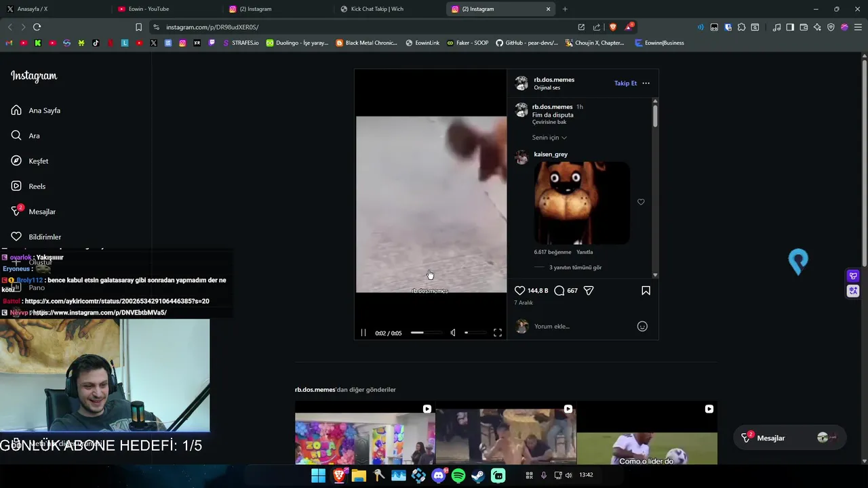The width and height of the screenshot is (868, 488).
Task: Open the Brave hamburger menu
Action: click(x=858, y=27)
